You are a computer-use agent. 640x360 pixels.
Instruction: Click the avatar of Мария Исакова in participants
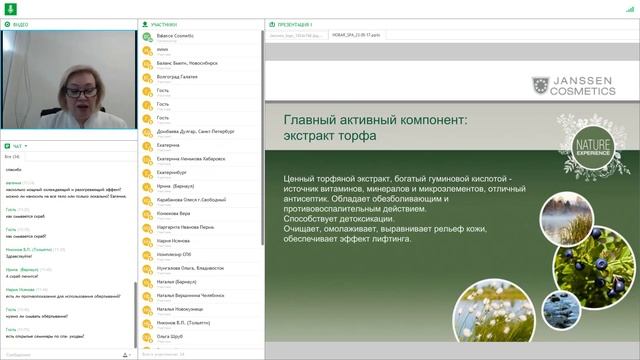[147, 242]
